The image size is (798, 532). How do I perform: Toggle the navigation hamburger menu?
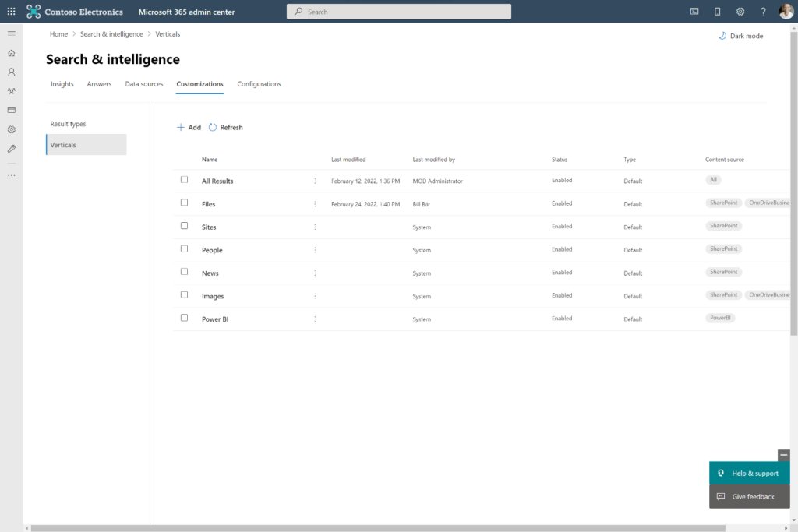[x=11, y=33]
